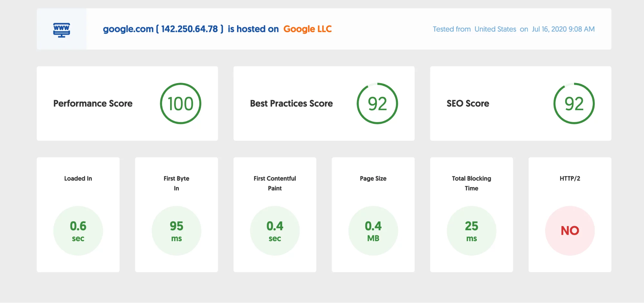The height and width of the screenshot is (303, 644).
Task: Open the Google LLC host link
Action: point(307,29)
